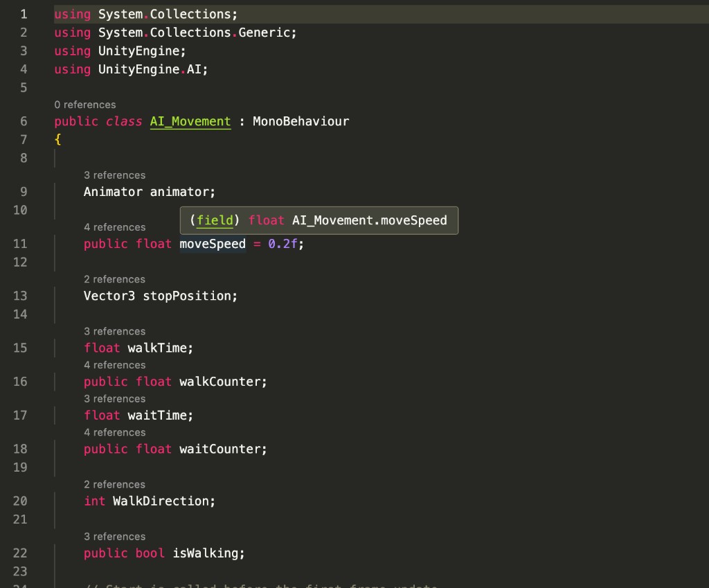Click 'System.Collections;' on line 1
This screenshot has width=709, height=588.
click(168, 15)
